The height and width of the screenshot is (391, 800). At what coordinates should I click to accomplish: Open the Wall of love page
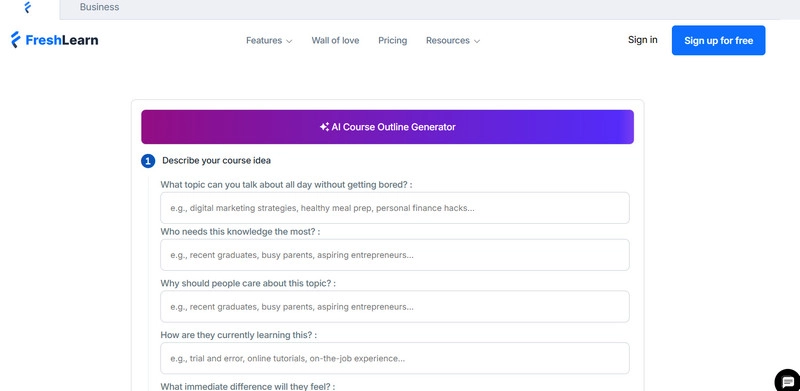335,40
